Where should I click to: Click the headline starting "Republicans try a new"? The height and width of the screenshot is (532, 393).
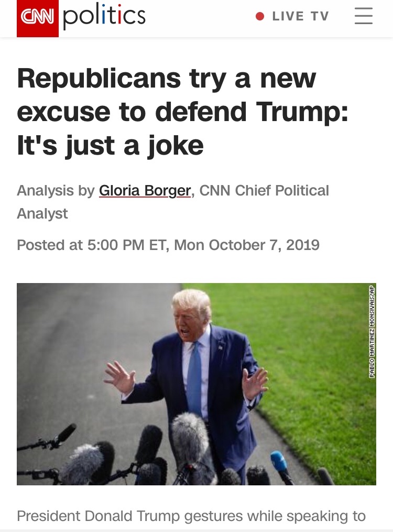(x=167, y=79)
